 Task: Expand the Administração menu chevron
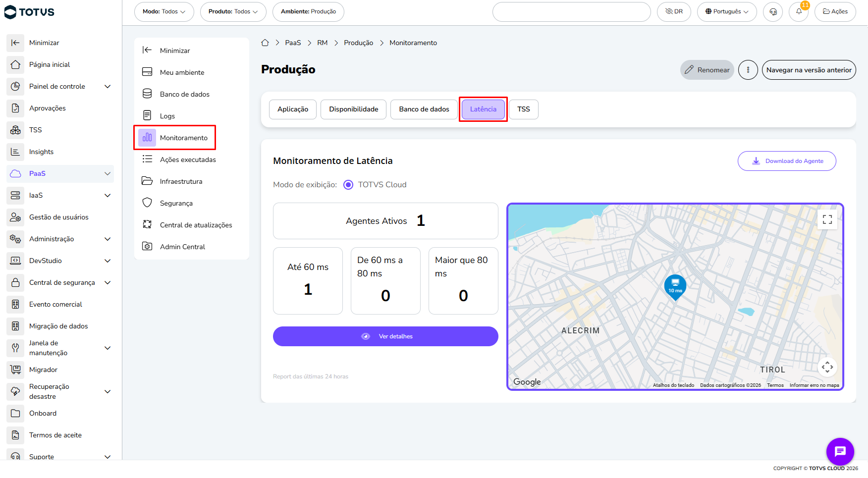coord(108,239)
